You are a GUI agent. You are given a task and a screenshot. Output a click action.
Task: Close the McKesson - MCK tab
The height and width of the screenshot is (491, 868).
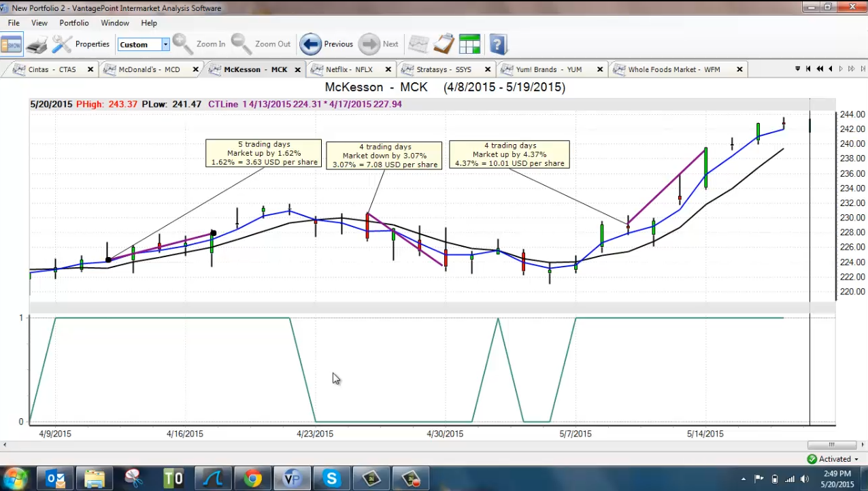click(298, 69)
